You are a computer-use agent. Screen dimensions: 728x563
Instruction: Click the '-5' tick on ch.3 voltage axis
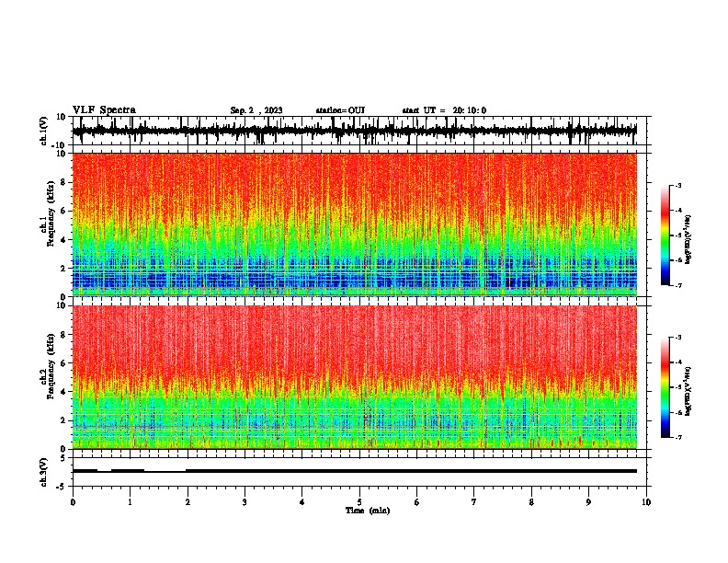[x=63, y=487]
